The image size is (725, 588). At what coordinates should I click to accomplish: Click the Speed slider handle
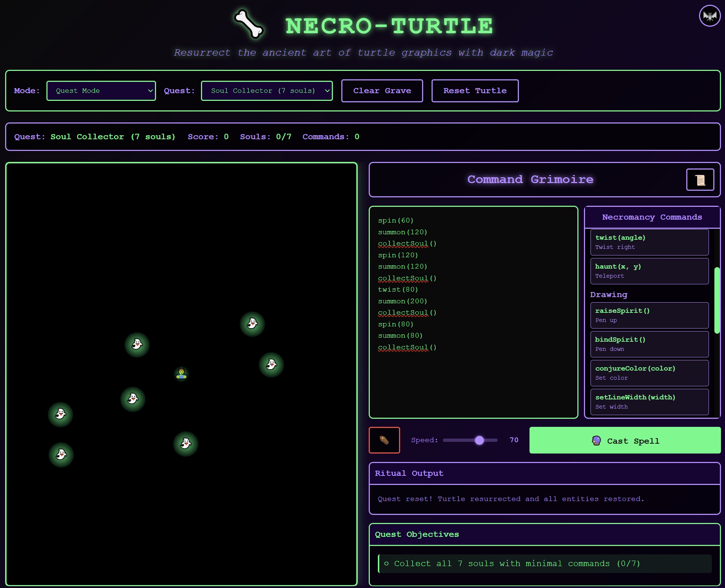tap(479, 440)
